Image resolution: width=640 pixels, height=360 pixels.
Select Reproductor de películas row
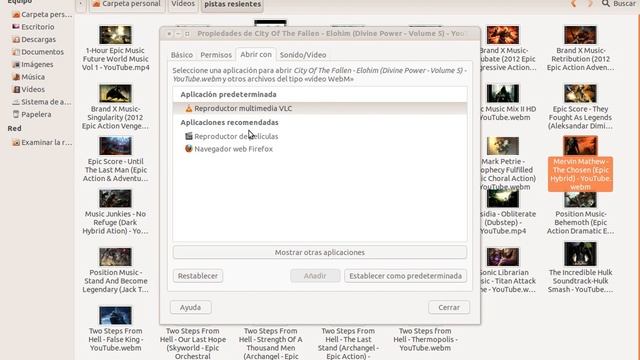[320, 136]
